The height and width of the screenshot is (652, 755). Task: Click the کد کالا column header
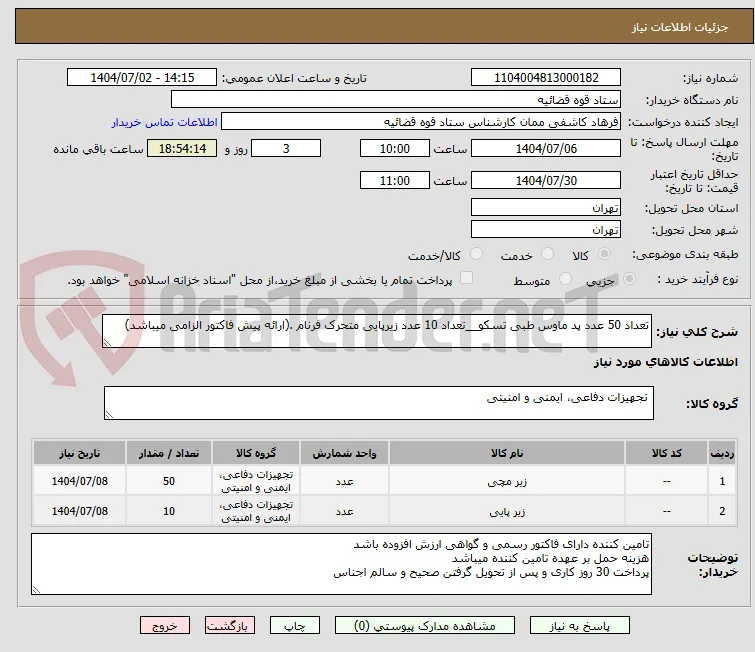click(x=666, y=453)
